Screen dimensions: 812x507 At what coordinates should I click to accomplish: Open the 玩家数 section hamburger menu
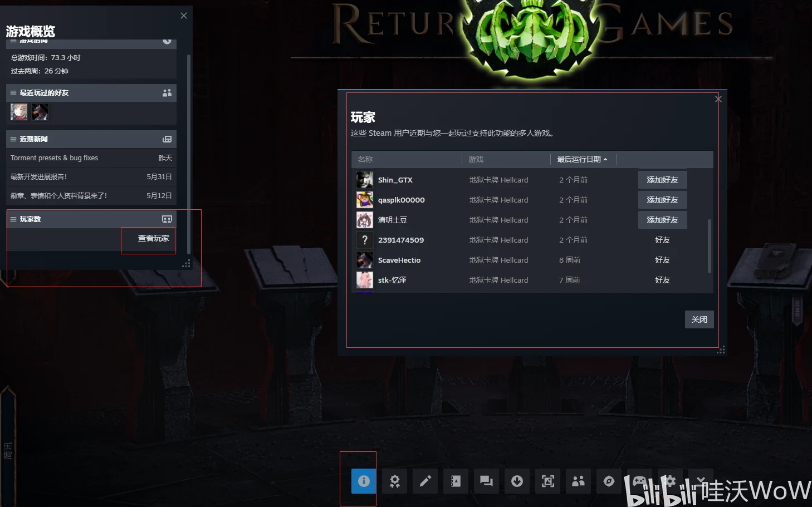(x=13, y=219)
